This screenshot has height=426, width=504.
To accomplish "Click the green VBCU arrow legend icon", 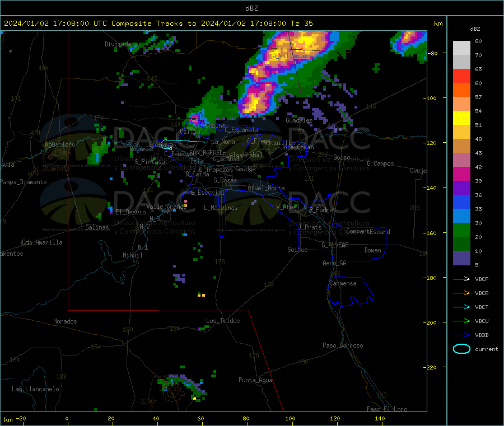I will click(x=461, y=321).
